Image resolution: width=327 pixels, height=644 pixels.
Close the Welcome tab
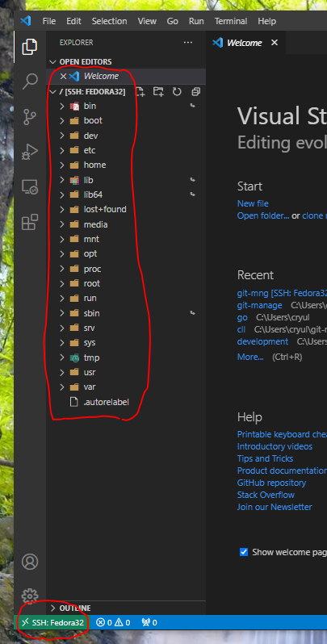275,43
